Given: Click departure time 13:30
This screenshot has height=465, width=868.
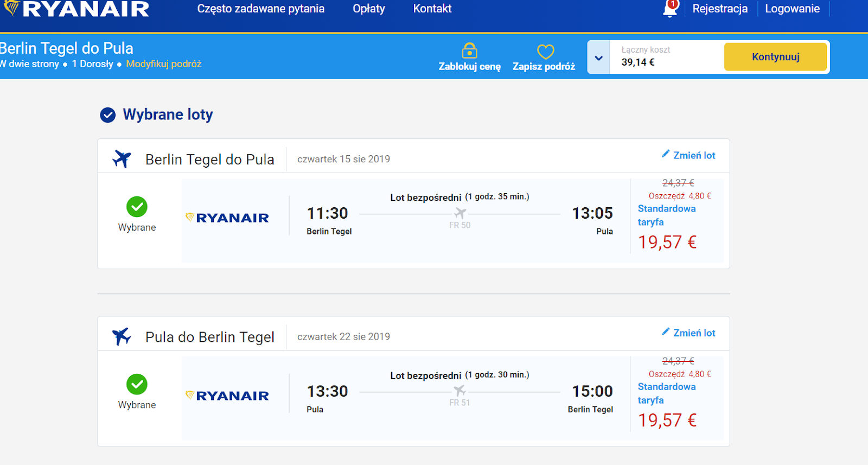Looking at the screenshot, I should point(328,391).
